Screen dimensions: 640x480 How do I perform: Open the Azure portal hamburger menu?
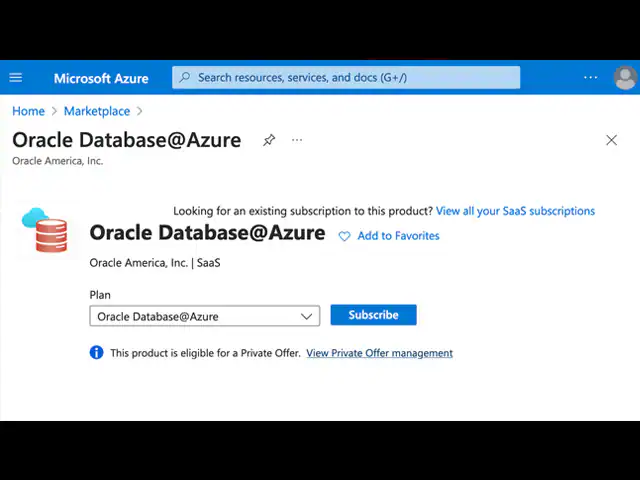(16, 78)
